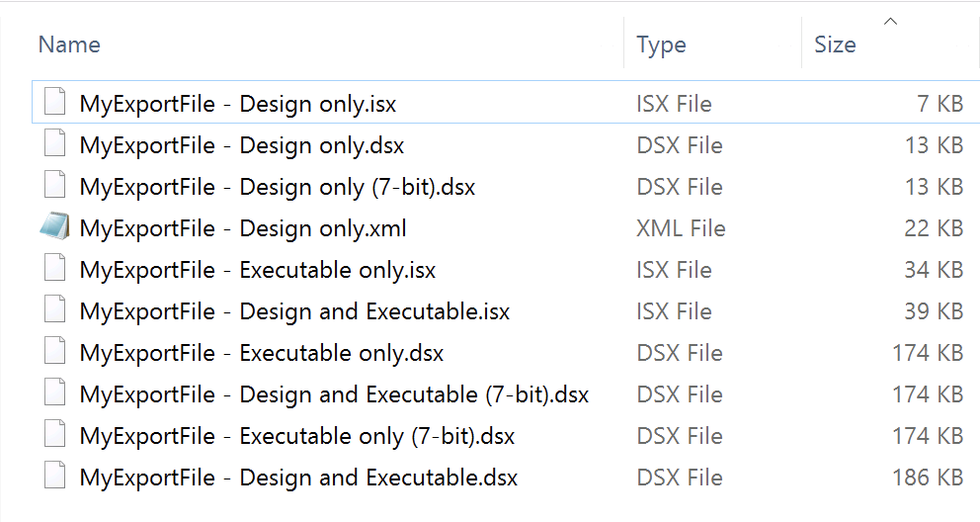Click the Size column header
This screenshot has height=522, width=980.
click(835, 44)
